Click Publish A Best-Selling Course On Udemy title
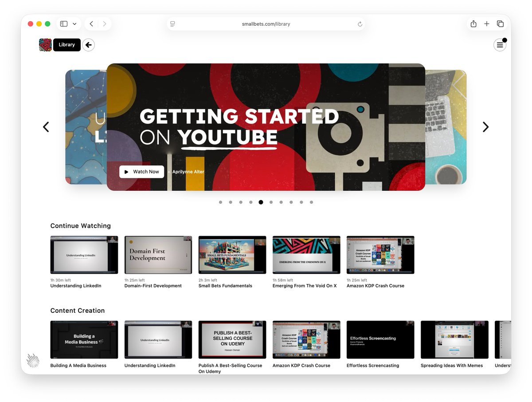This screenshot has width=532, height=402. (x=230, y=368)
